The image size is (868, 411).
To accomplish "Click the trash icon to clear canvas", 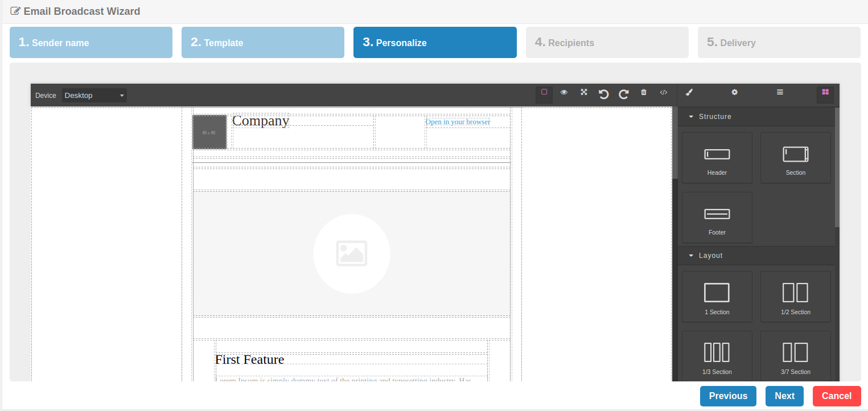I will point(644,92).
